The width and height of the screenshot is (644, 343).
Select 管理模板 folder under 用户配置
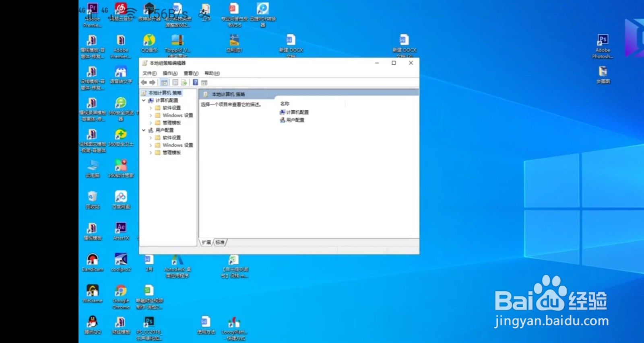(172, 152)
